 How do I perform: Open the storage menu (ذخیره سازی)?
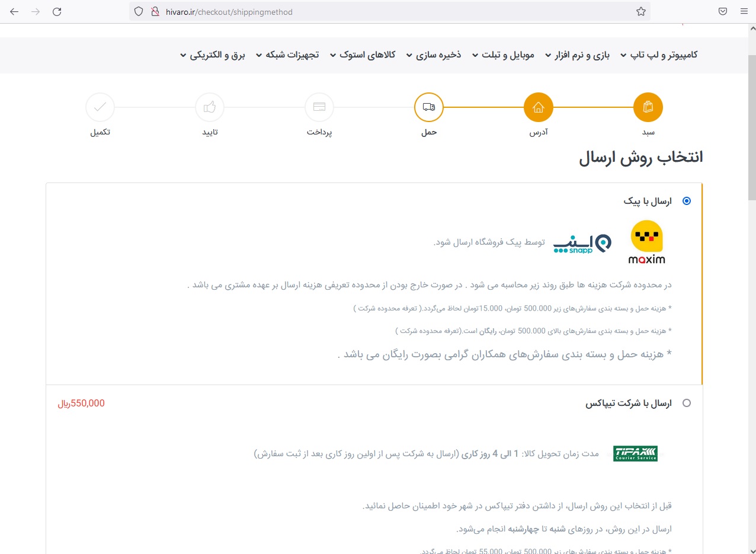437,55
